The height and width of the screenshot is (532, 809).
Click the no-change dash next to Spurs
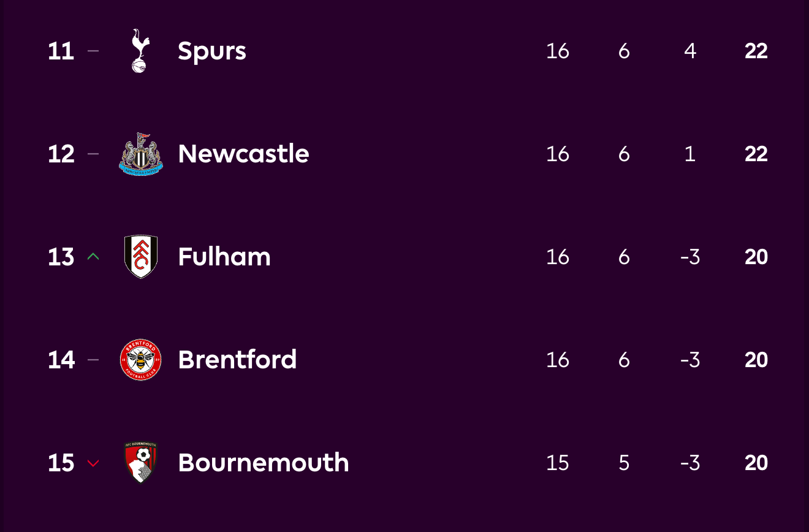coord(93,51)
